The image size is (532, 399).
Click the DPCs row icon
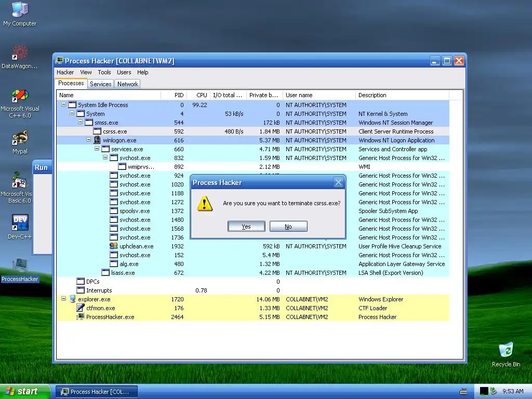(x=81, y=281)
